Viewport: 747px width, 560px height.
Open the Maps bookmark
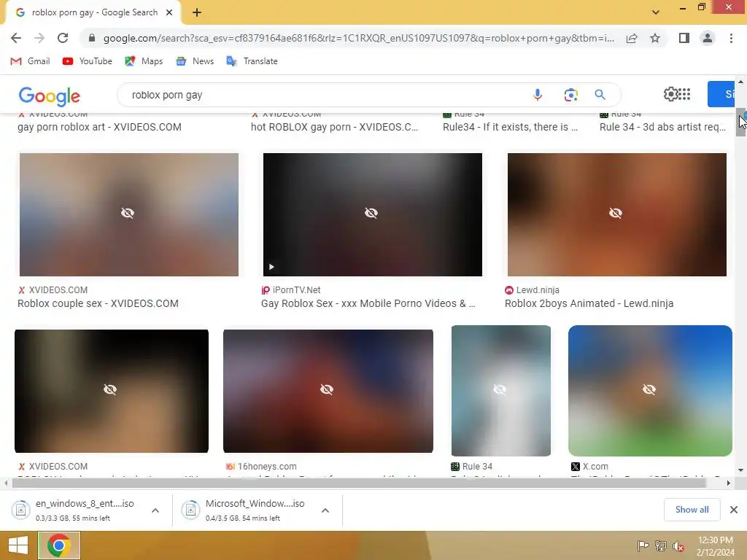coord(144,61)
